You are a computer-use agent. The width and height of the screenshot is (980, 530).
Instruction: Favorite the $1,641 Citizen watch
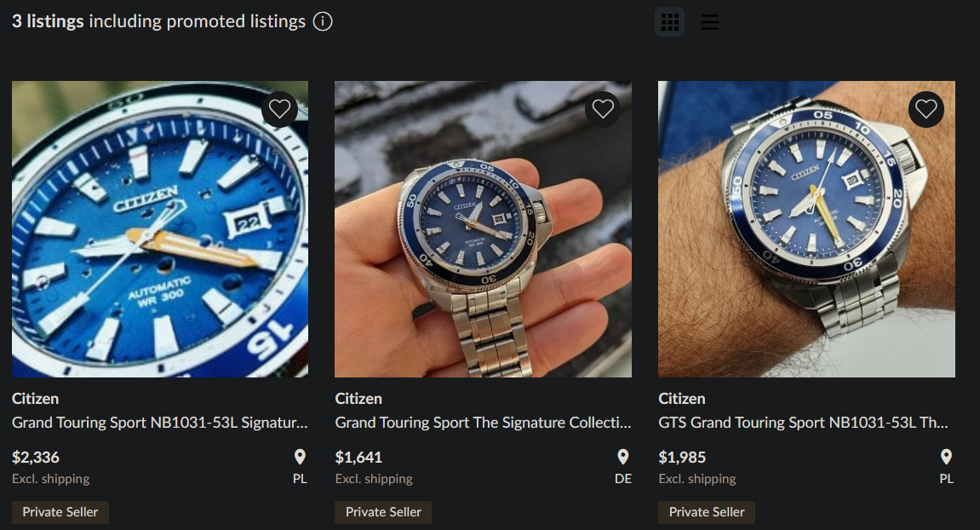(x=603, y=109)
